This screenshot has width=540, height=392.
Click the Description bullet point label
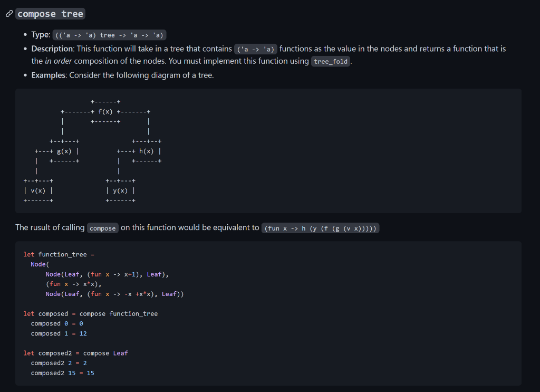(54, 49)
